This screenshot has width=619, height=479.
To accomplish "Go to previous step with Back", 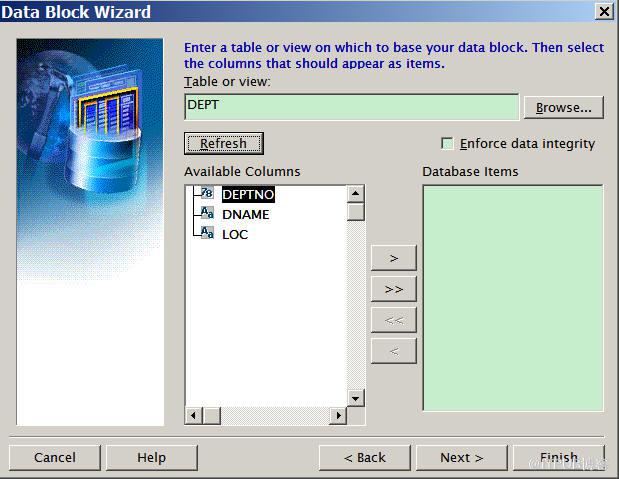I will tap(365, 458).
